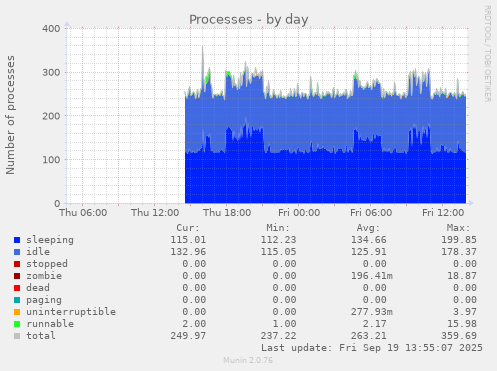Click the runnable legend color swatch

point(17,324)
